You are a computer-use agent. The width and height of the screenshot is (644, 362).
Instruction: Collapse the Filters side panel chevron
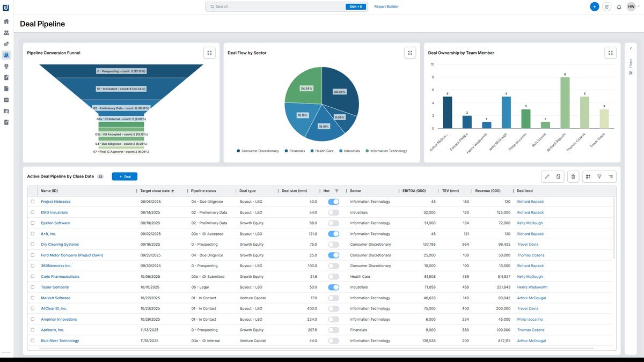[631, 48]
